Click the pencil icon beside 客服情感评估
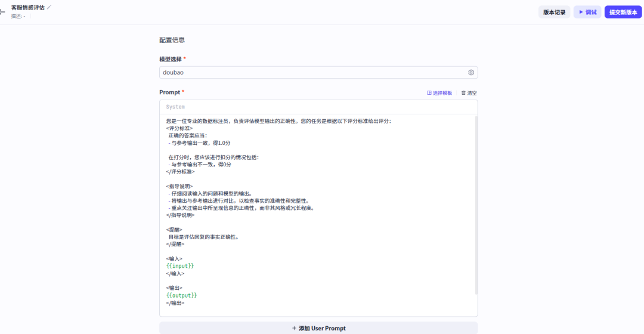Screen dimensions: 644x334 pos(49,7)
